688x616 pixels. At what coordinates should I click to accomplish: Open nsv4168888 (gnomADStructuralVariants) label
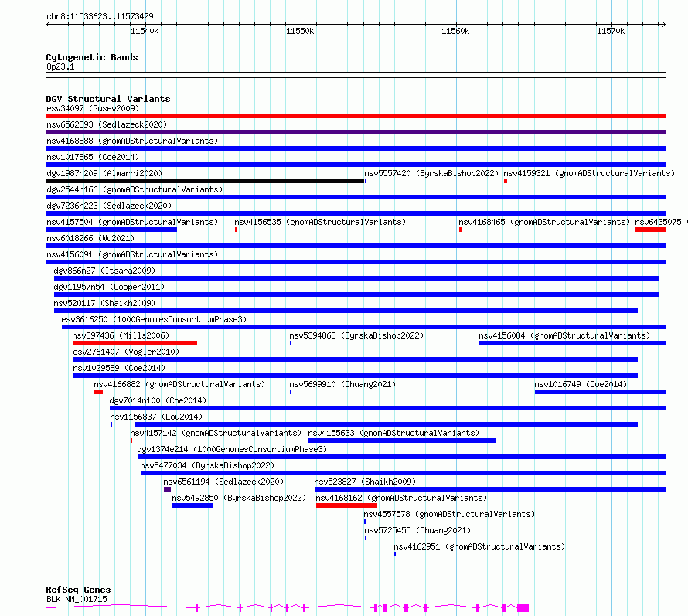[132, 141]
